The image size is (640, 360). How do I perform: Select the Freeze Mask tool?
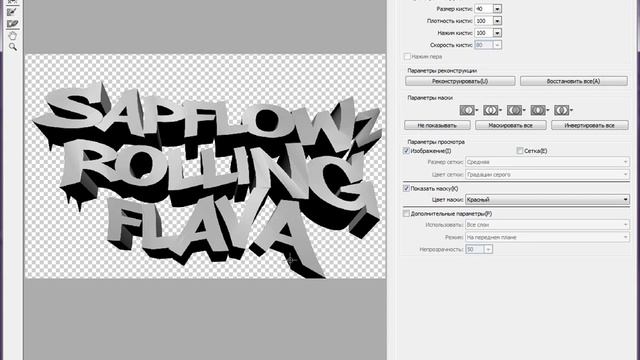point(12,12)
